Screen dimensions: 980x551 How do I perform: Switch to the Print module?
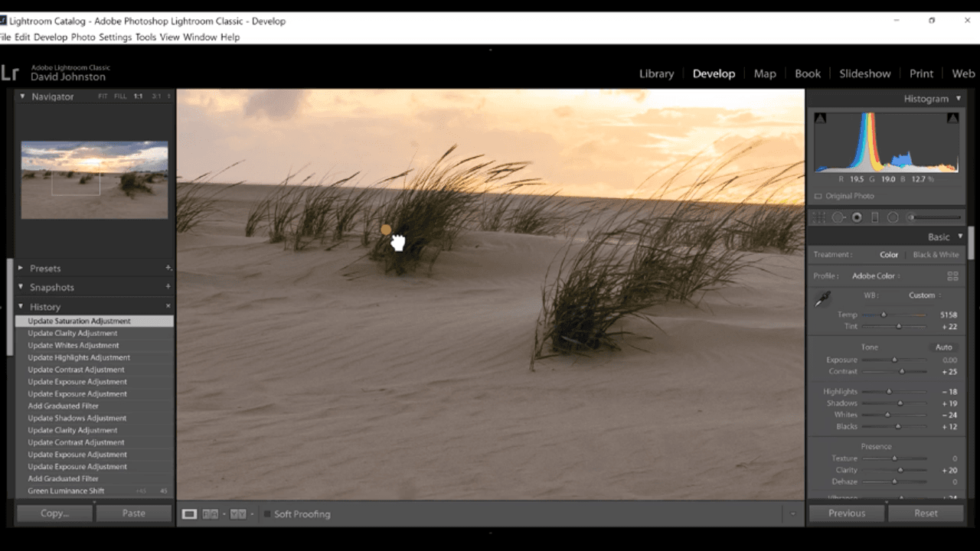click(x=921, y=73)
